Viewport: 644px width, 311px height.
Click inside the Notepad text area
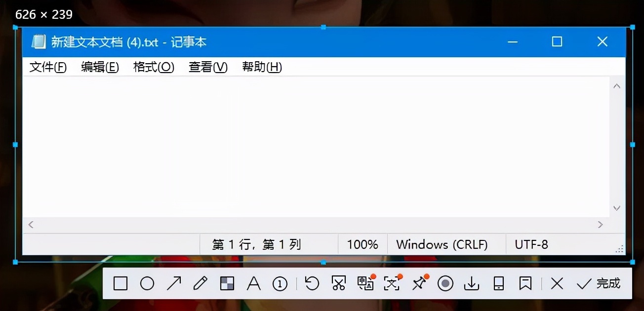(316, 147)
